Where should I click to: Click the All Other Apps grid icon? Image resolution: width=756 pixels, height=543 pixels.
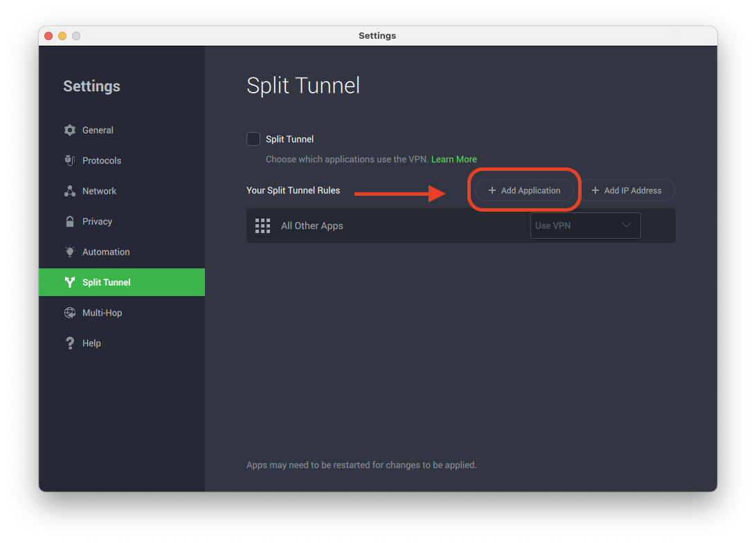point(263,226)
